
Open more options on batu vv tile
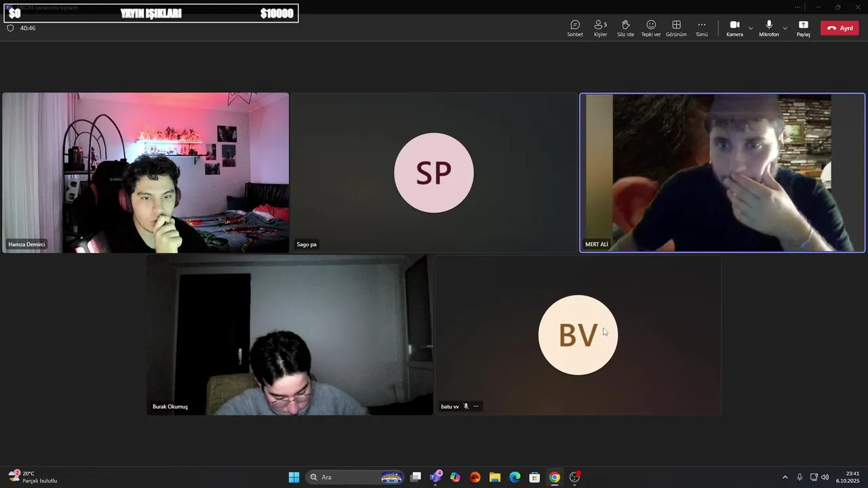pos(476,407)
